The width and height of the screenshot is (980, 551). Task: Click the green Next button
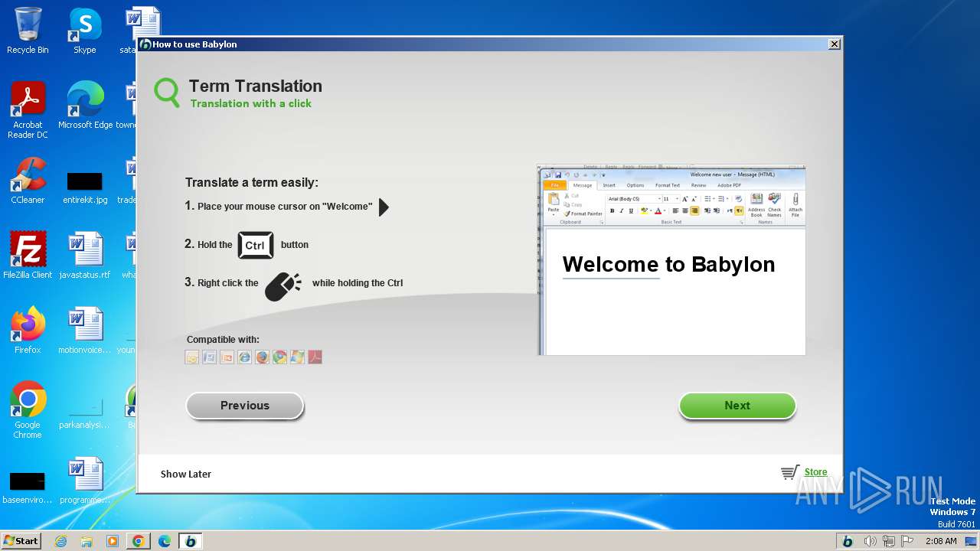(737, 406)
